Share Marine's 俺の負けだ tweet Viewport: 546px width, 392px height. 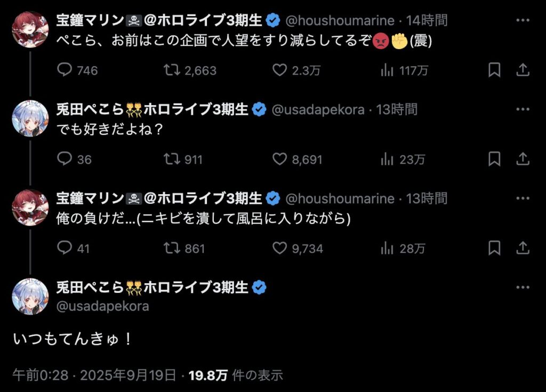point(523,248)
